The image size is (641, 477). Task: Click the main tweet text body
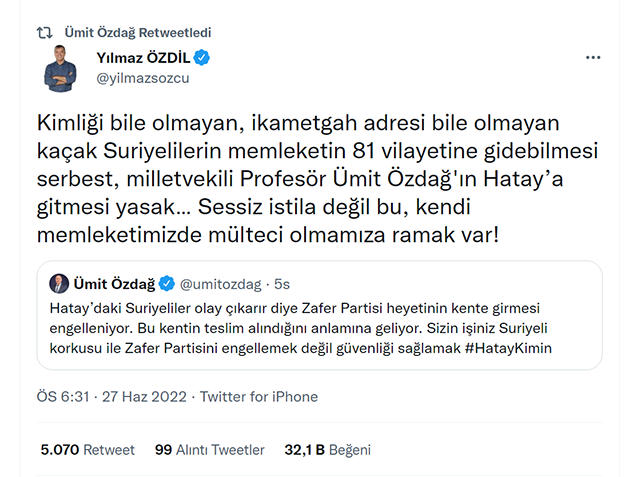coord(318,179)
